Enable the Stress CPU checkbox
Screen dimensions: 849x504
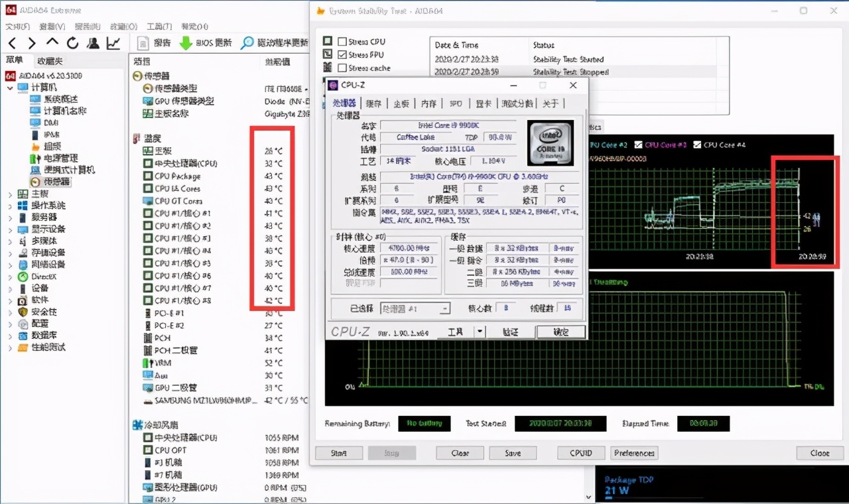(x=342, y=41)
